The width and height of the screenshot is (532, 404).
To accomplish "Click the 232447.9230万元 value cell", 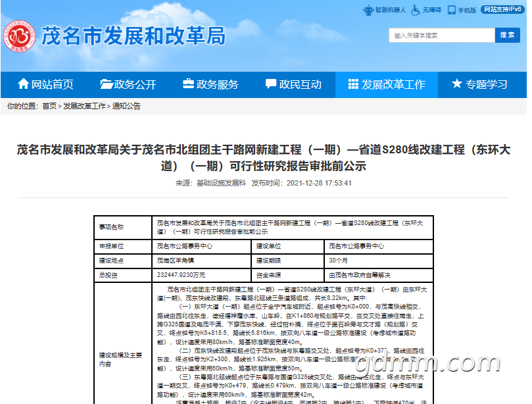I will click(x=201, y=275).
